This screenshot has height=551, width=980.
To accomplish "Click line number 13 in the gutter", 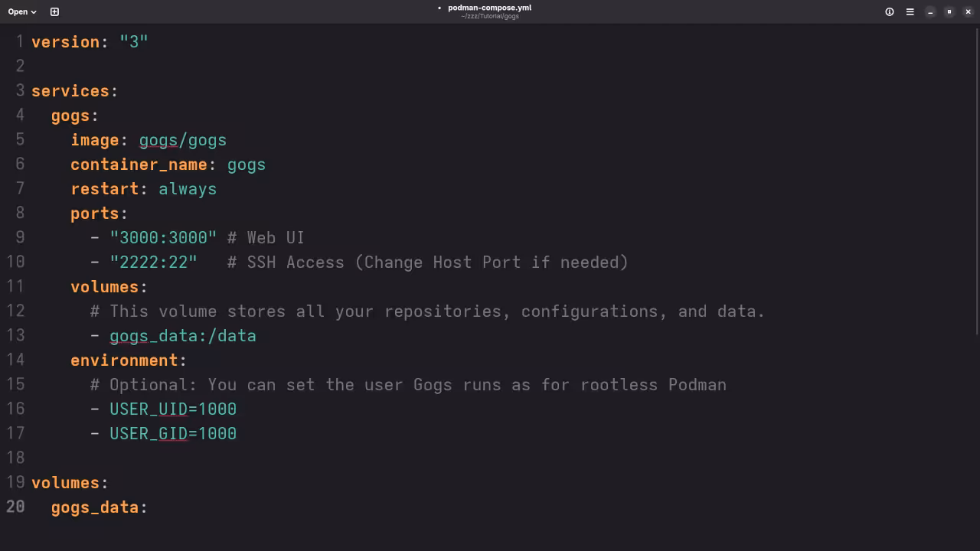I will click(x=15, y=335).
